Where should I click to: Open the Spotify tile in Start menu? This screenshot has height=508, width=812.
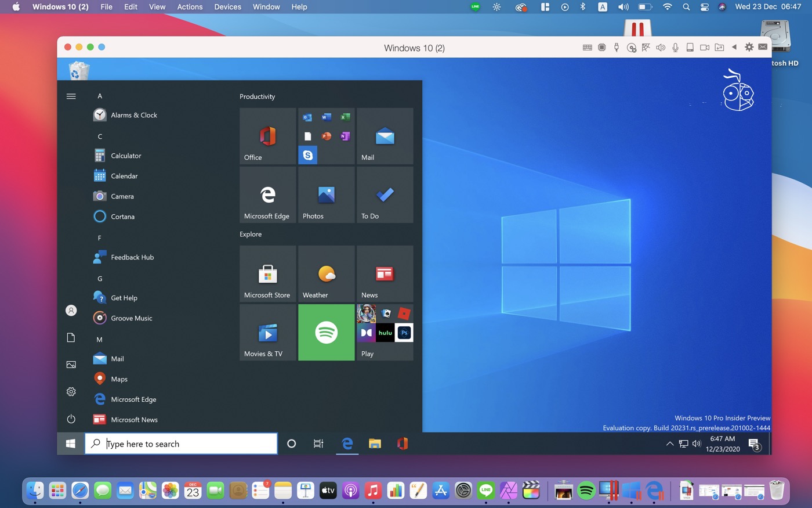point(326,332)
